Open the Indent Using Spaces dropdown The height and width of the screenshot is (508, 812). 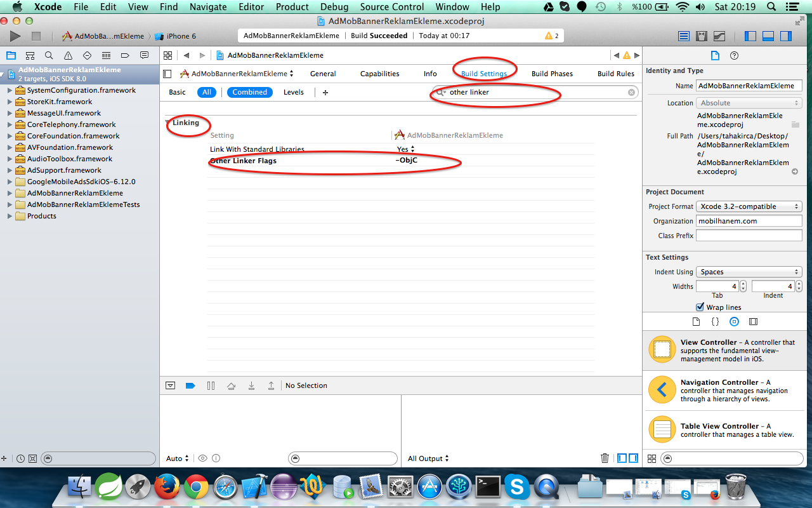tap(749, 272)
